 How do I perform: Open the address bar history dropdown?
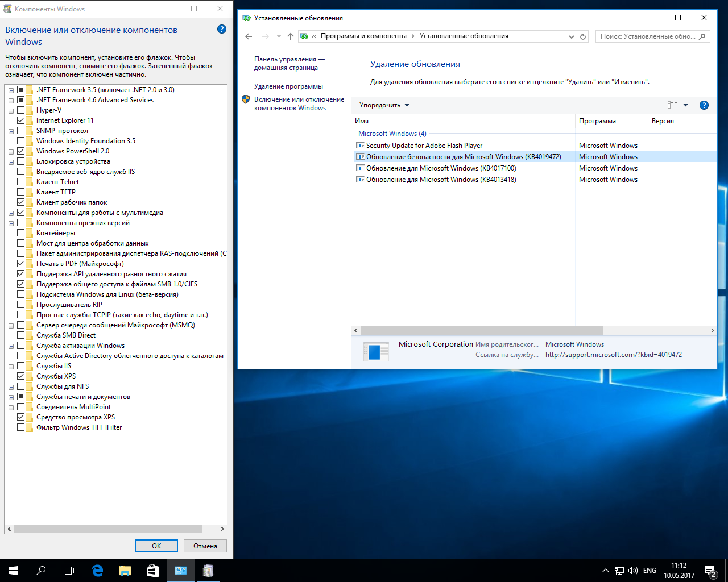(572, 36)
